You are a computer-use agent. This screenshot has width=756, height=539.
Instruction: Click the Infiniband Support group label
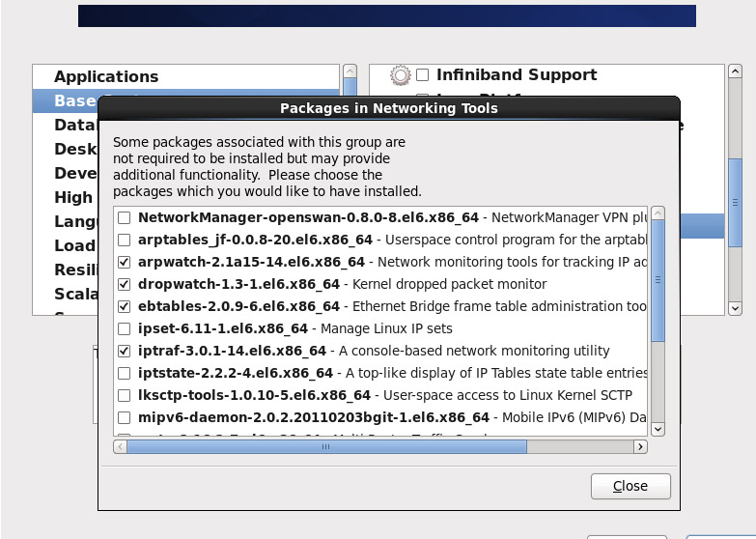point(517,74)
